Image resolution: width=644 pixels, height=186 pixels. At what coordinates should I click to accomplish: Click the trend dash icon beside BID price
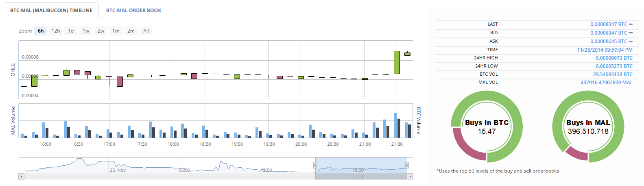(631, 33)
